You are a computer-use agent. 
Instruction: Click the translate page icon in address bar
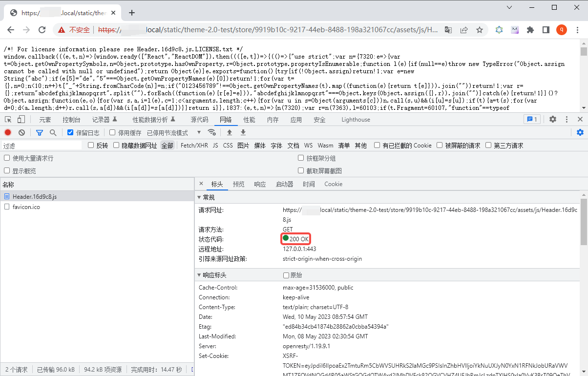(448, 30)
